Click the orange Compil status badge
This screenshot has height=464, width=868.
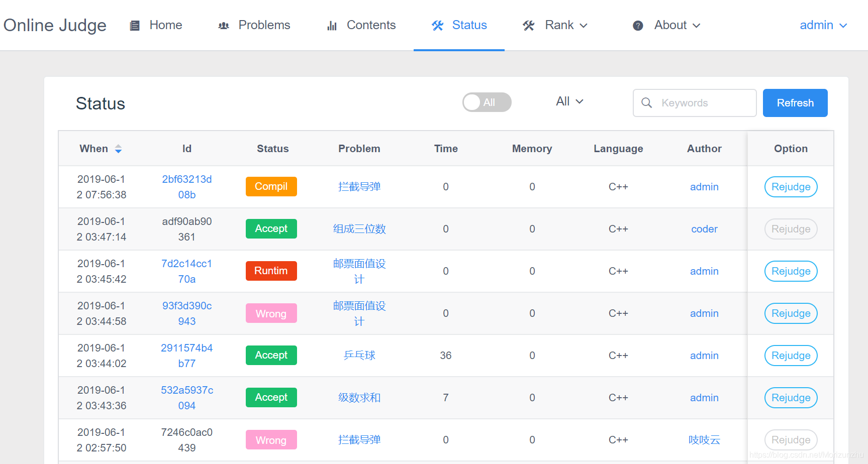point(271,186)
